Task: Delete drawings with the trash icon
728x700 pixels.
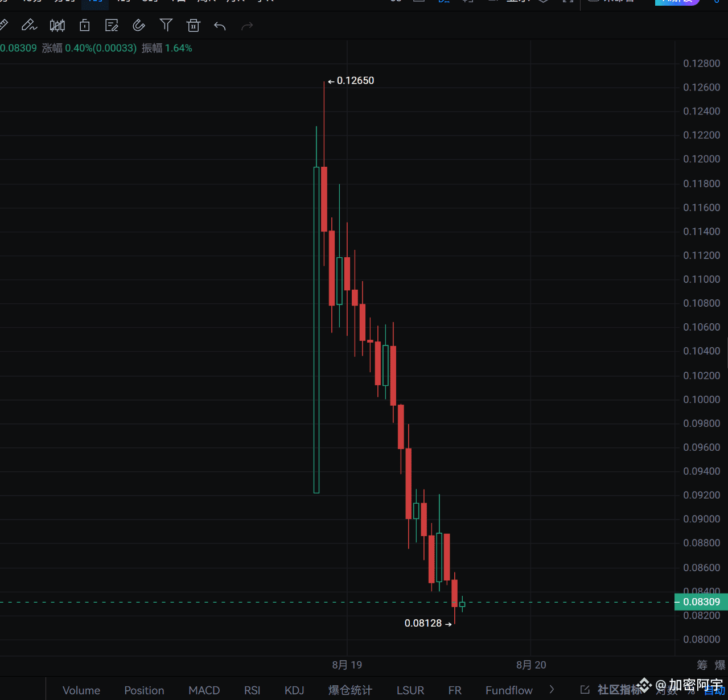Action: 194,25
